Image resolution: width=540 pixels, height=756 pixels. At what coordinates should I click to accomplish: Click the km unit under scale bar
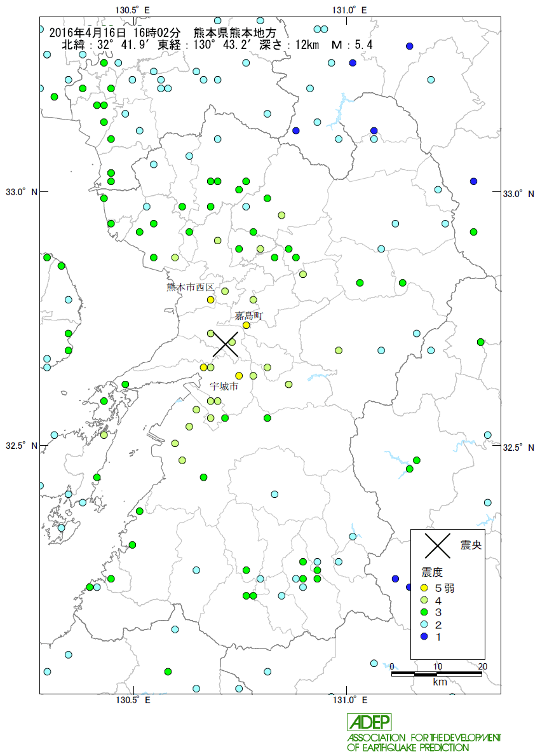440,682
